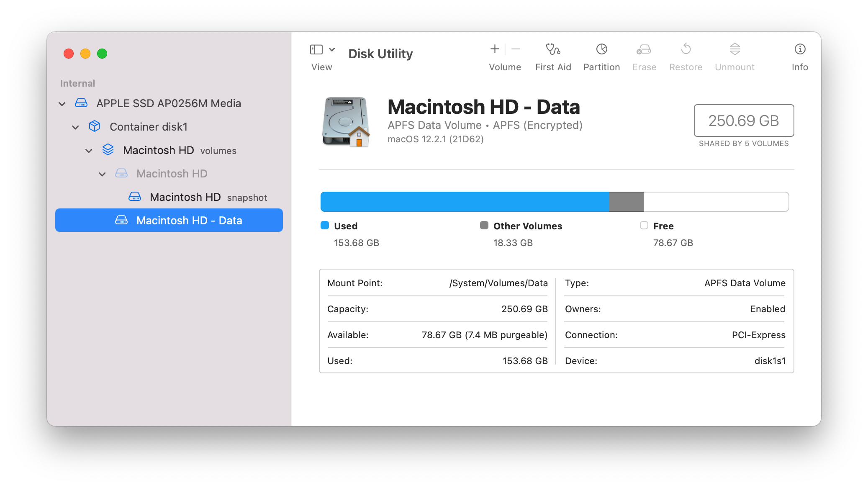Screen dimensions: 868x488
Task: Select Macintosh HD - Data in the sidebar
Action: click(x=189, y=221)
